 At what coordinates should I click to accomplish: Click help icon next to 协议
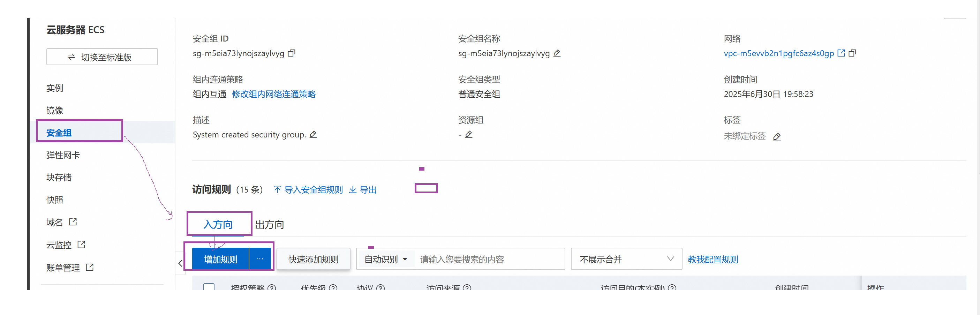(x=380, y=288)
